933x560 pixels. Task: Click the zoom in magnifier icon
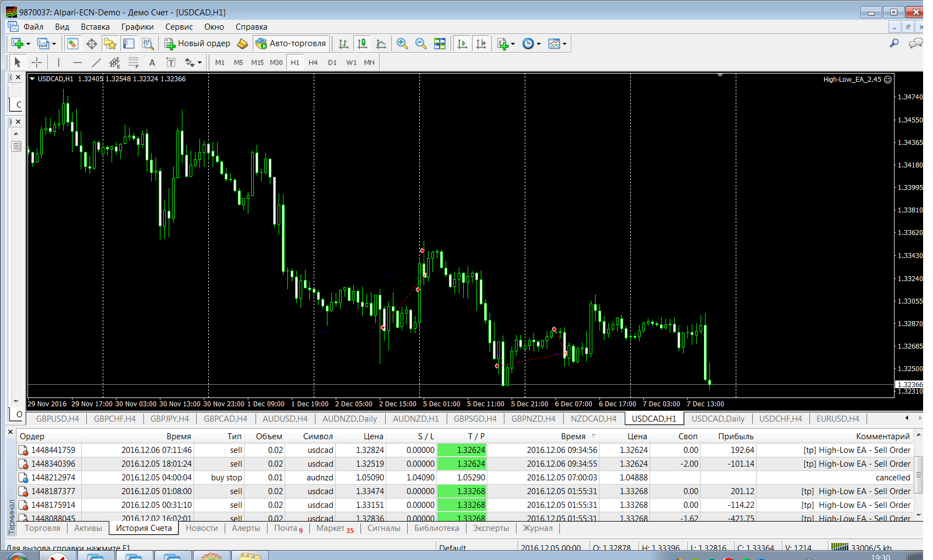point(402,43)
